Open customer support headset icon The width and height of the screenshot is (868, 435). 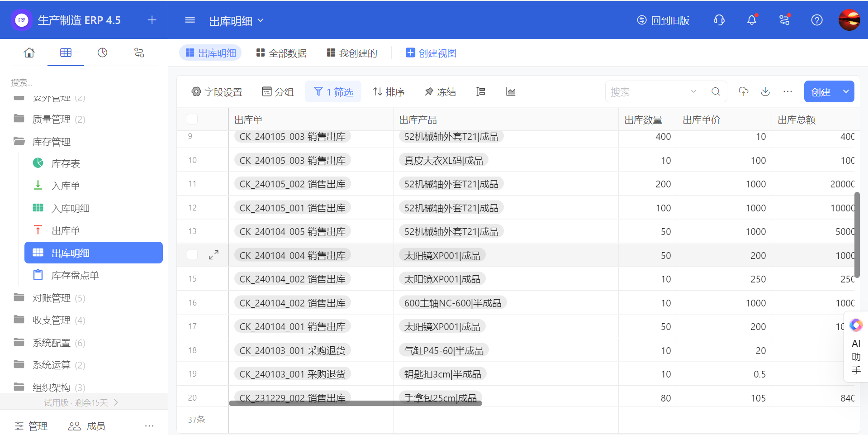[x=719, y=20]
